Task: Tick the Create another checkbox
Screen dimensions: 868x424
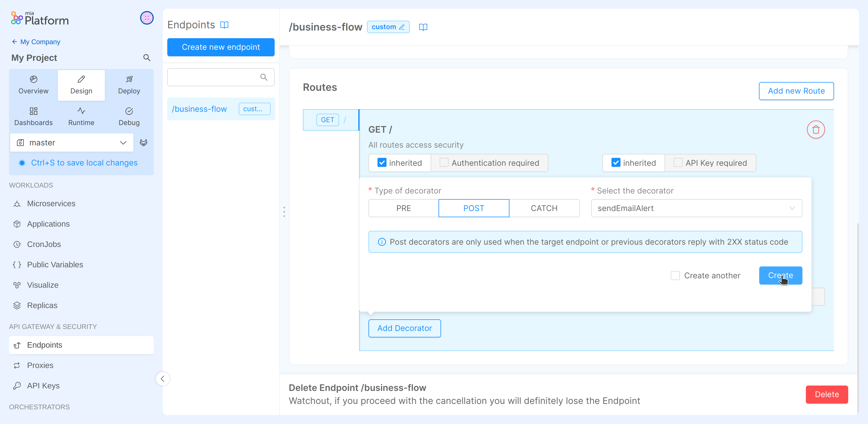Action: [675, 276]
